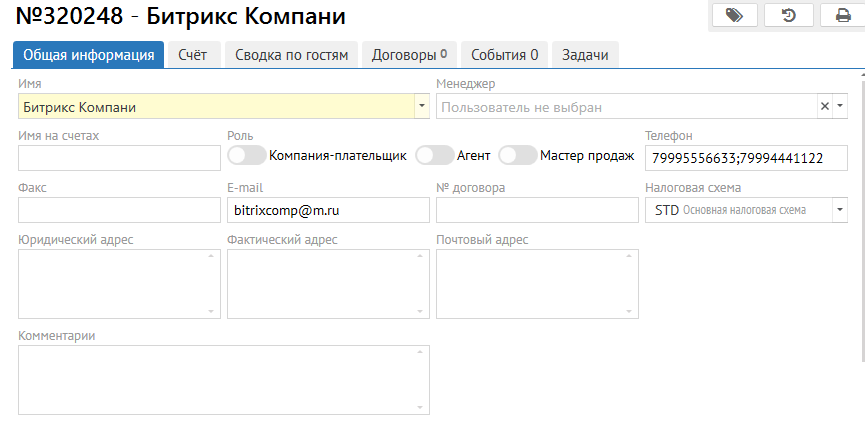Toggle the Компания-плательщик role switch
The width and height of the screenshot is (865, 432).
[x=247, y=155]
